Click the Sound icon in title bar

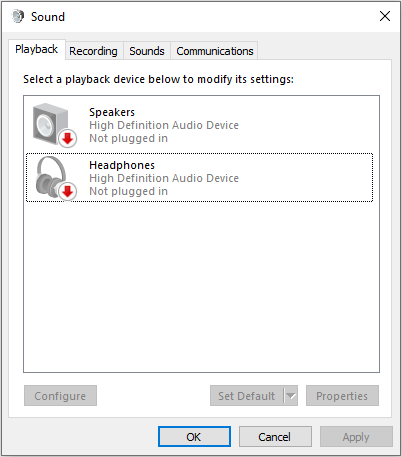point(18,16)
